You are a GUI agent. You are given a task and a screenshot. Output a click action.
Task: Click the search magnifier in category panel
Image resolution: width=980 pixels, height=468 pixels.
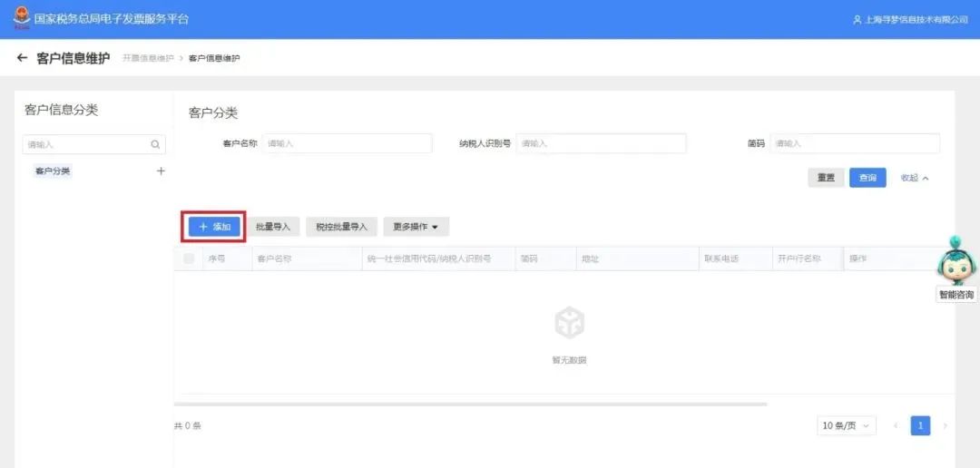coord(155,144)
